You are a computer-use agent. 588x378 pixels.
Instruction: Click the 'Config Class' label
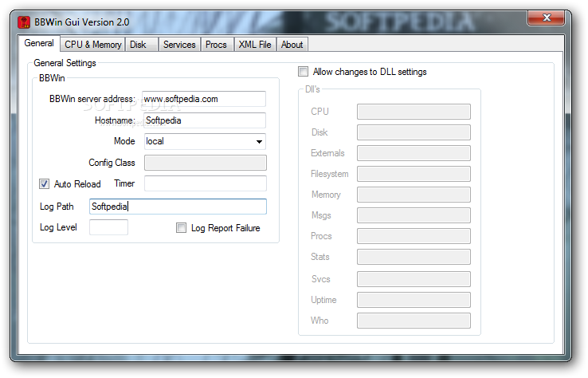(112, 163)
